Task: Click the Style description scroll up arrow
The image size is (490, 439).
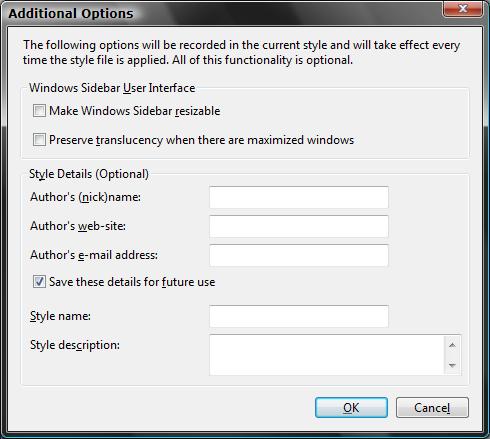Action: pos(452,345)
